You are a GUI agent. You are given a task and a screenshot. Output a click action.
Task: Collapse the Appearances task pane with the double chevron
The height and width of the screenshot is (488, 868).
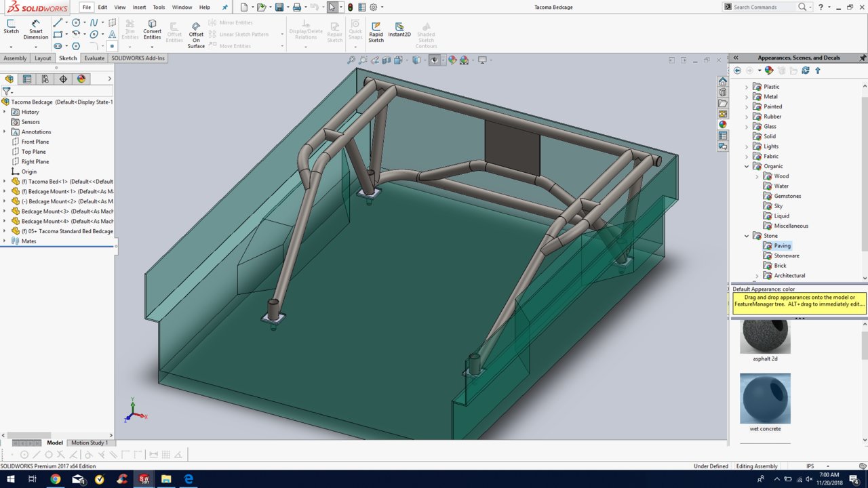[x=736, y=58]
